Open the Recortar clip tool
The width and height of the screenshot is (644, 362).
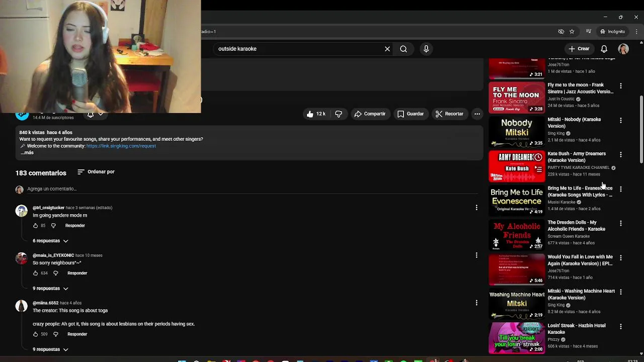449,114
